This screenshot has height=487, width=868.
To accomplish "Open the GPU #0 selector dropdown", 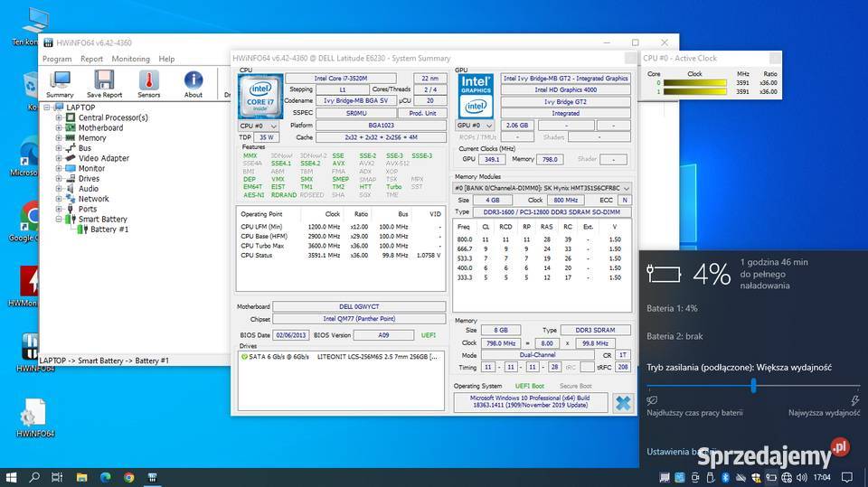I will coord(475,126).
